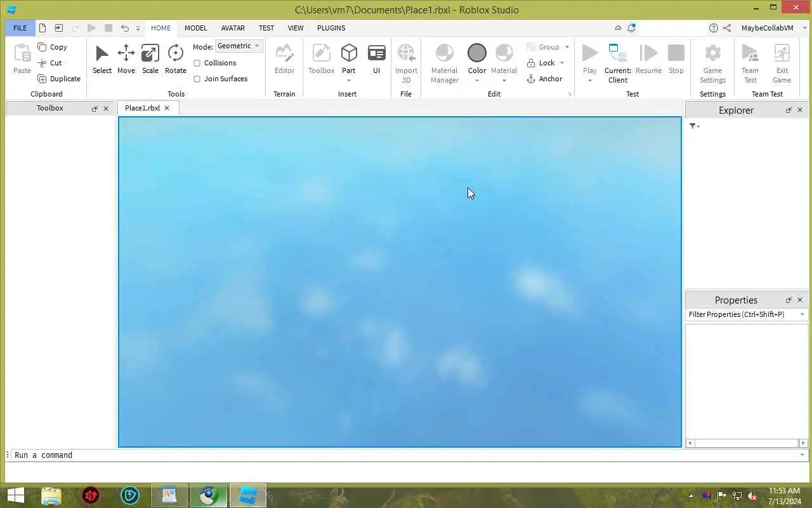The width and height of the screenshot is (812, 508).
Task: Expand the quick access toolbar customize arrow
Action: pyautogui.click(x=138, y=29)
